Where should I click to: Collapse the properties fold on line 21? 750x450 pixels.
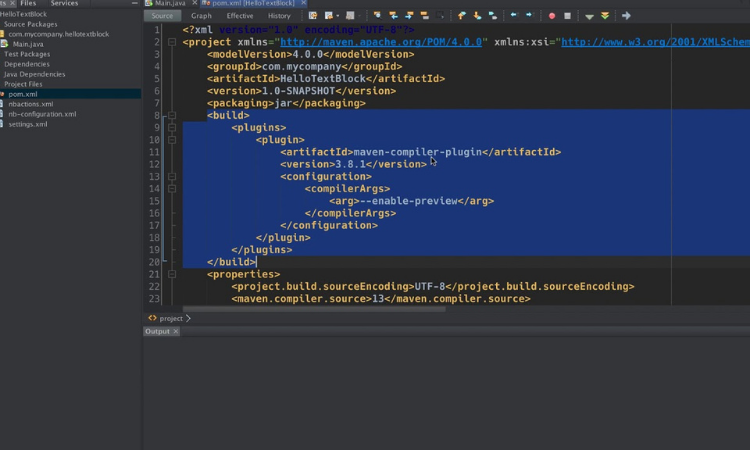click(172, 274)
